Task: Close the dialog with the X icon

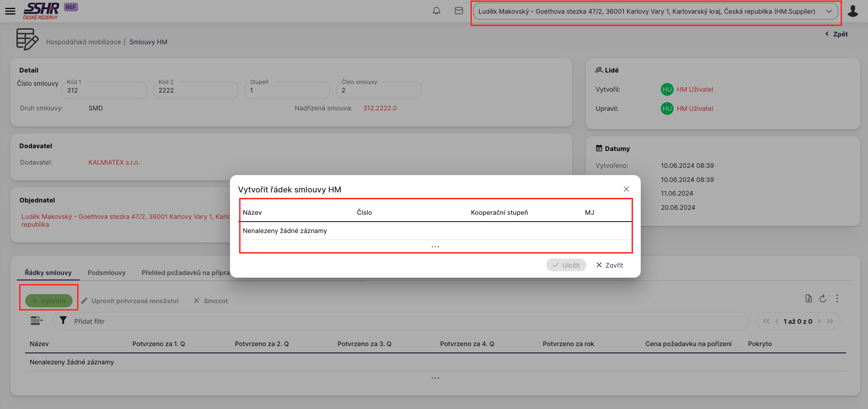Action: (626, 189)
